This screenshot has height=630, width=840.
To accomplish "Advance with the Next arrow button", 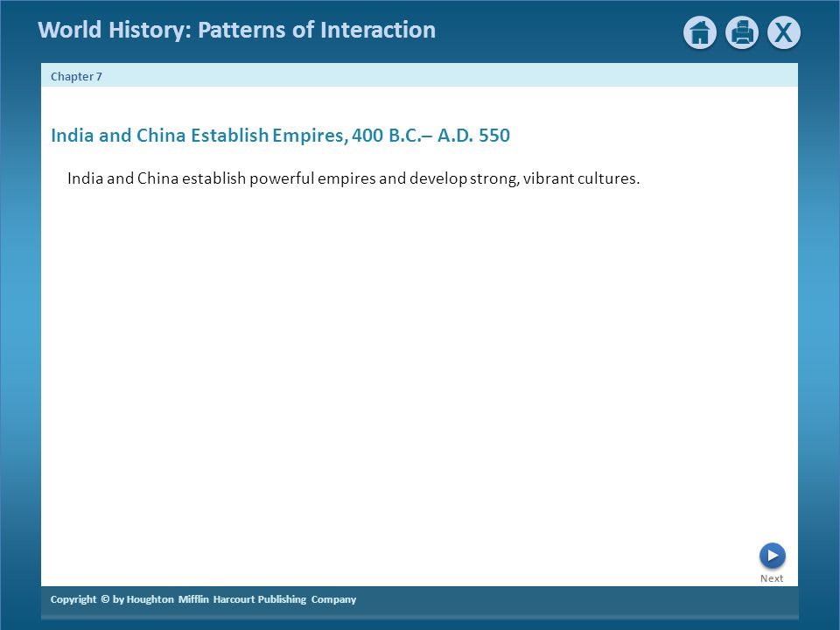I will click(772, 556).
